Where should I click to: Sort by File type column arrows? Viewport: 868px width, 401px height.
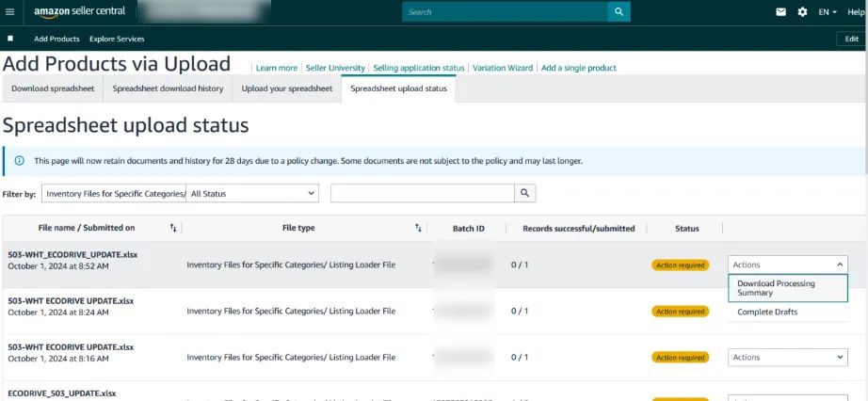click(x=418, y=228)
